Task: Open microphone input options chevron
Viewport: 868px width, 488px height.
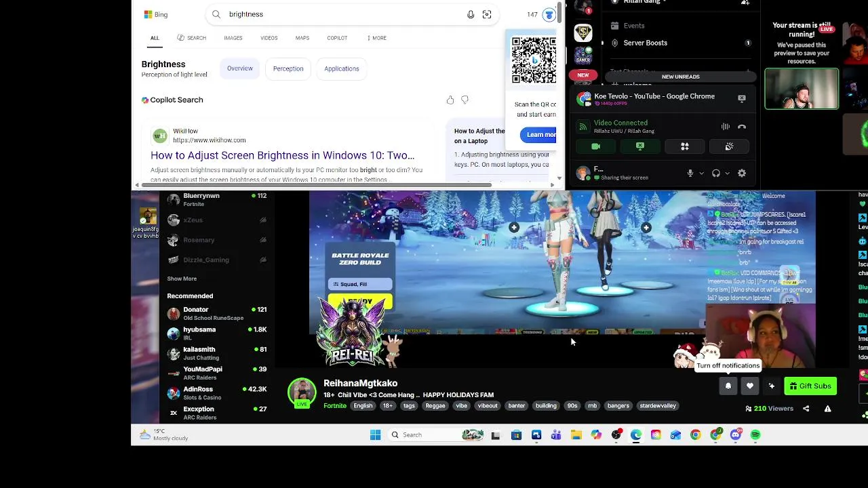Action: (701, 174)
